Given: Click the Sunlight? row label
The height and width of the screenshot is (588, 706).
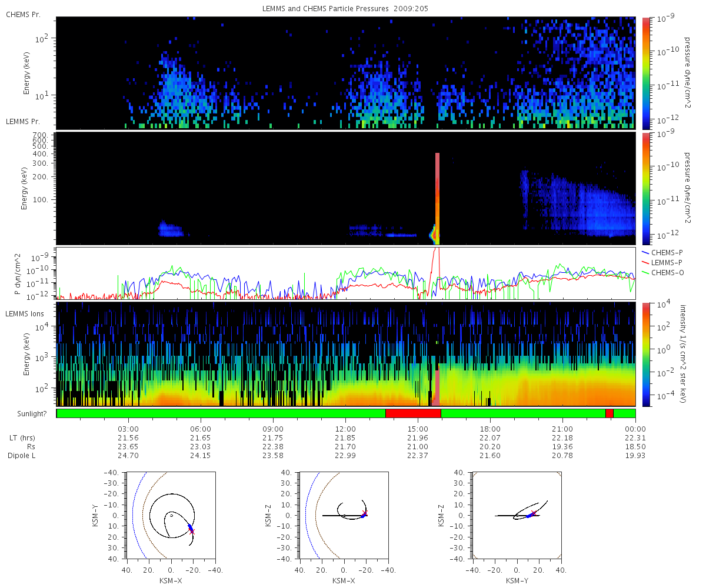Looking at the screenshot, I should pyautogui.click(x=27, y=414).
